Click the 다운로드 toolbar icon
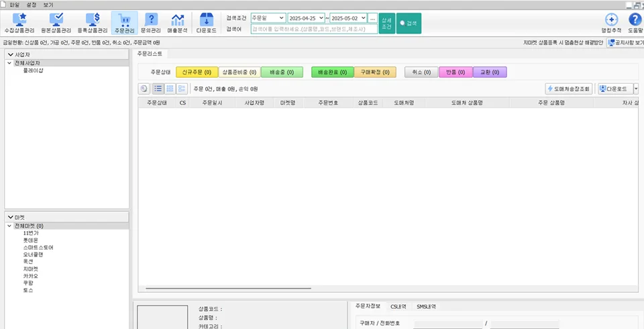 pyautogui.click(x=206, y=23)
